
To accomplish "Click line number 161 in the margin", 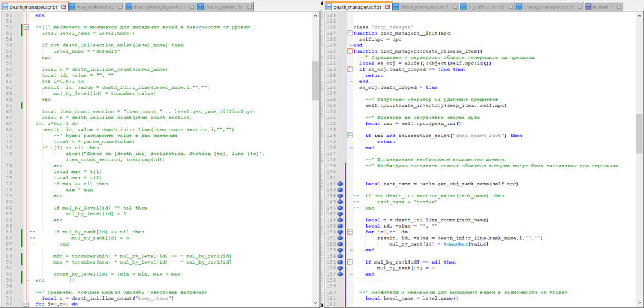I will coord(332,298).
